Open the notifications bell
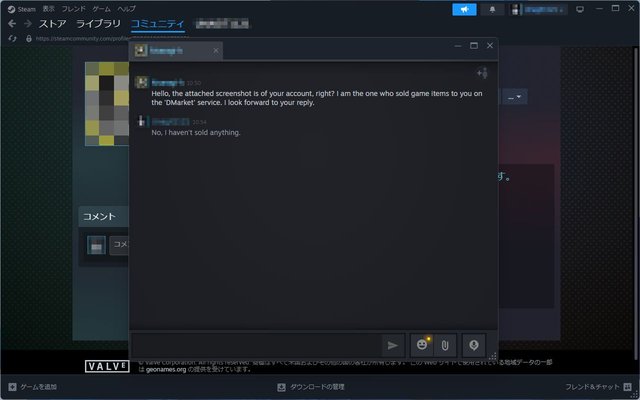Image resolution: width=640 pixels, height=400 pixels. coord(492,9)
